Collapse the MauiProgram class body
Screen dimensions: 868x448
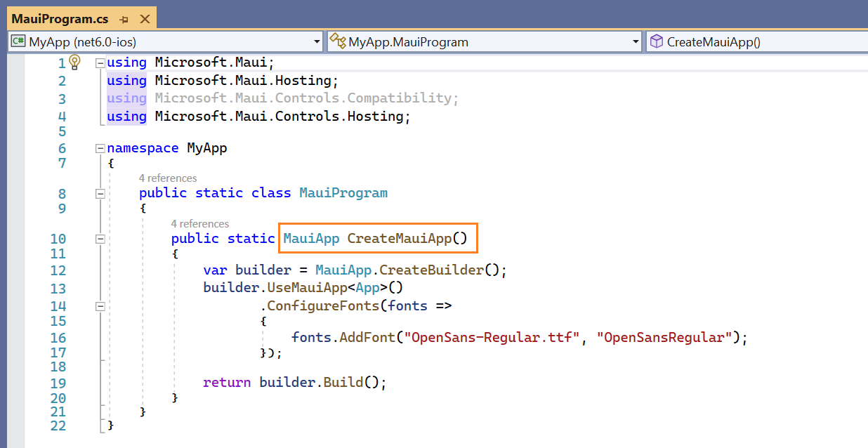pos(100,194)
